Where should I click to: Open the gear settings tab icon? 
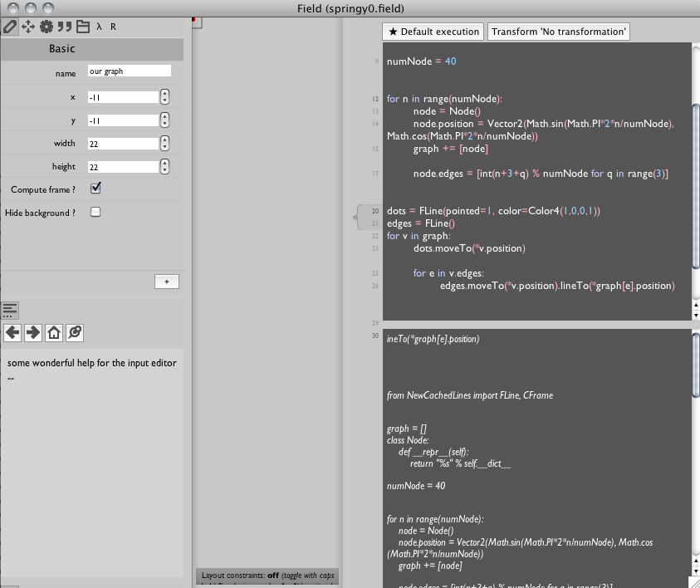[x=47, y=27]
